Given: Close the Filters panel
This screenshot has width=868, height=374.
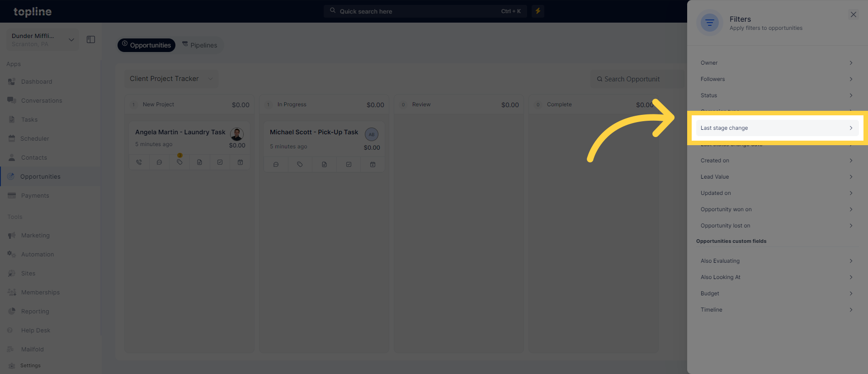Looking at the screenshot, I should coord(853,14).
